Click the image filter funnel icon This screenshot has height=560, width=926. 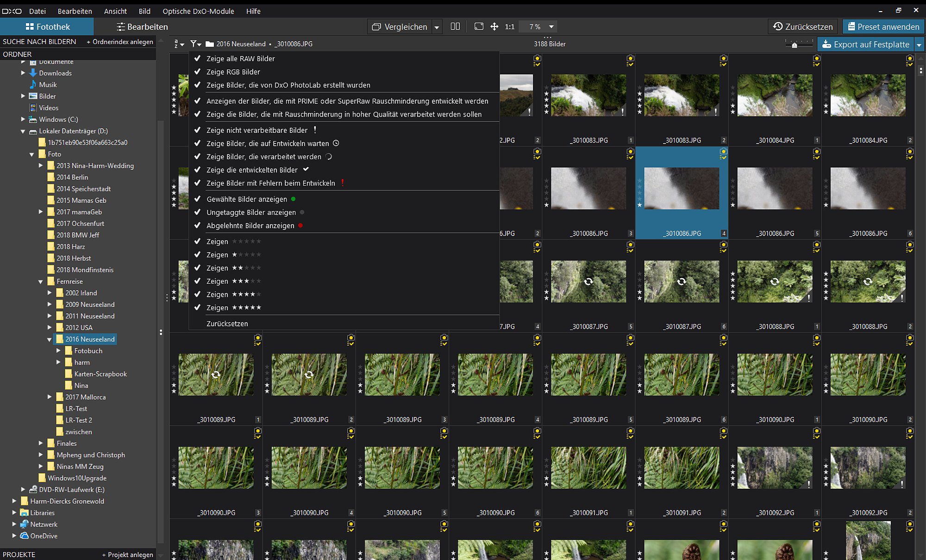(195, 44)
